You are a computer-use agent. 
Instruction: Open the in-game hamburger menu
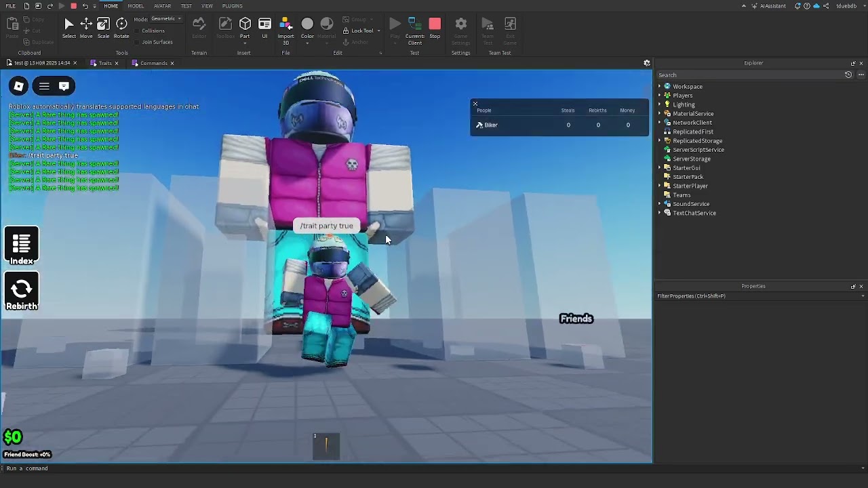point(44,86)
